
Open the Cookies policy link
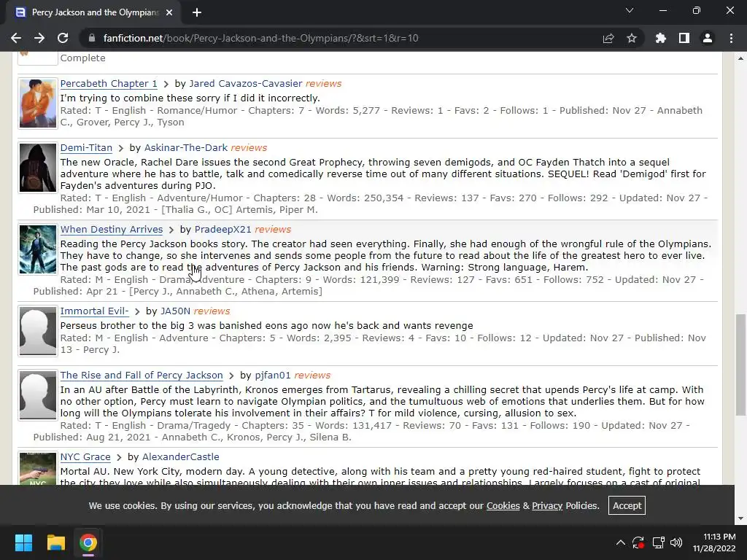point(503,506)
